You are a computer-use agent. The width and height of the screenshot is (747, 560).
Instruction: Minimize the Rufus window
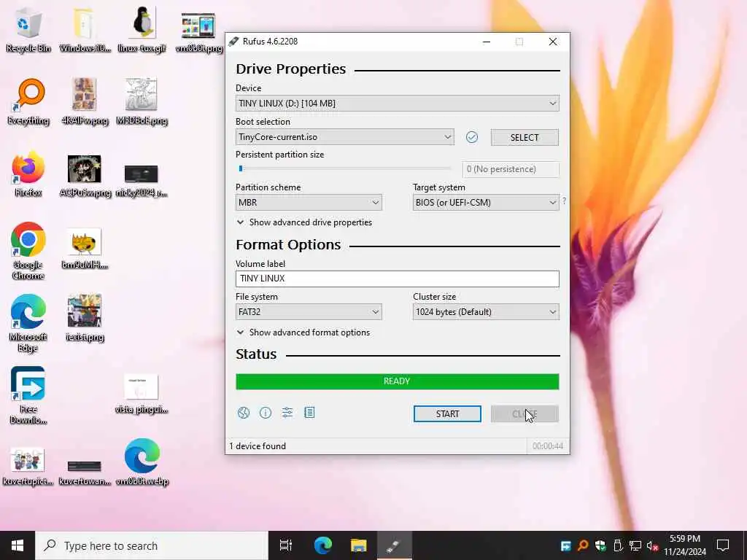point(487,42)
